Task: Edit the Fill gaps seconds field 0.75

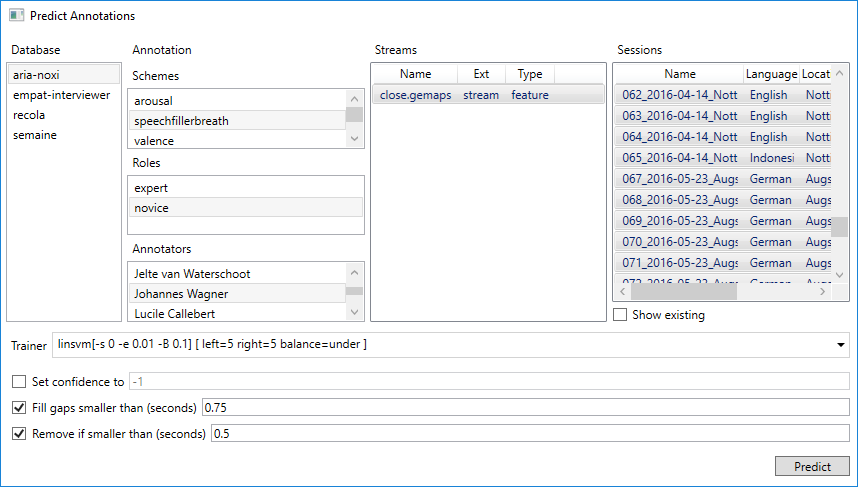Action: coord(526,408)
